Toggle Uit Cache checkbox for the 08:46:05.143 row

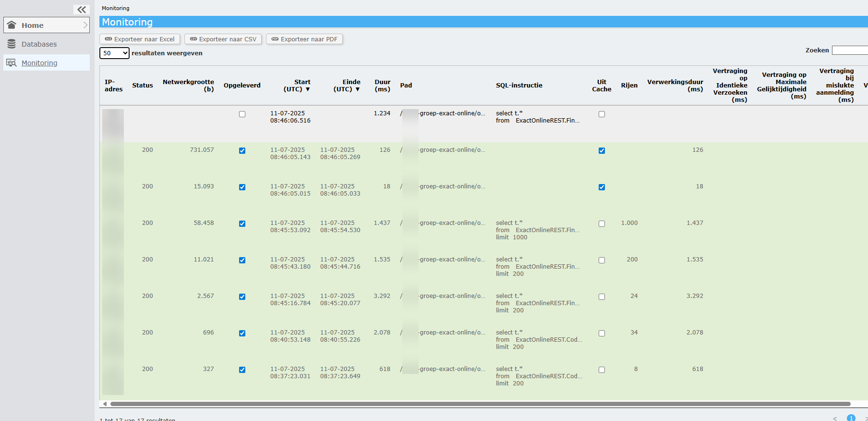coord(602,151)
